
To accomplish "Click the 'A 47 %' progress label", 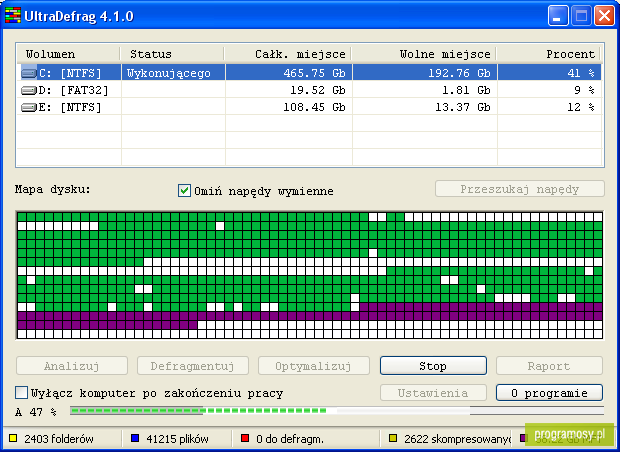I will pyautogui.click(x=36, y=412).
